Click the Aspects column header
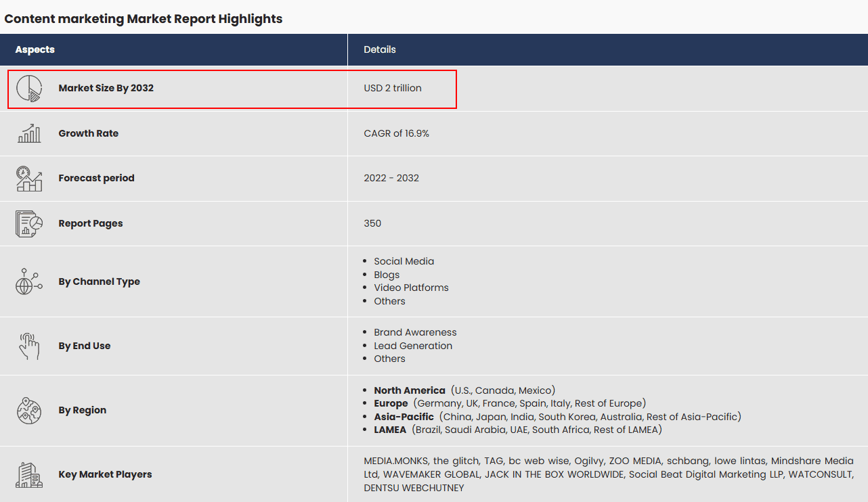The width and height of the screenshot is (868, 502). point(35,49)
